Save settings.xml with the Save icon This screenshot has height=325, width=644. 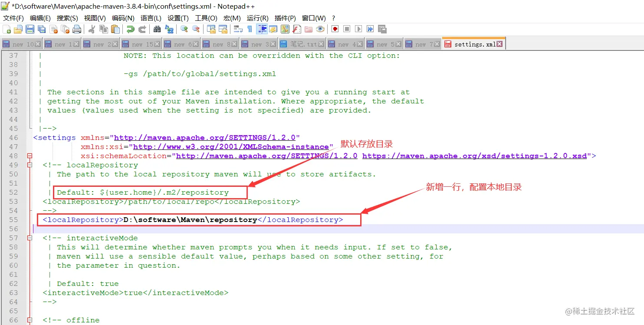tap(30, 29)
